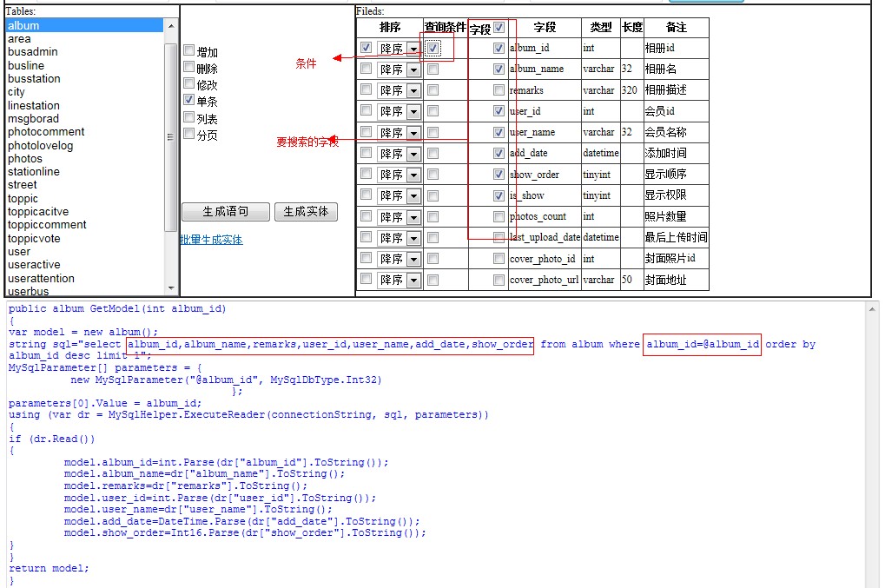Select the album table entry
Viewport: 885px width, 588px height.
point(23,26)
